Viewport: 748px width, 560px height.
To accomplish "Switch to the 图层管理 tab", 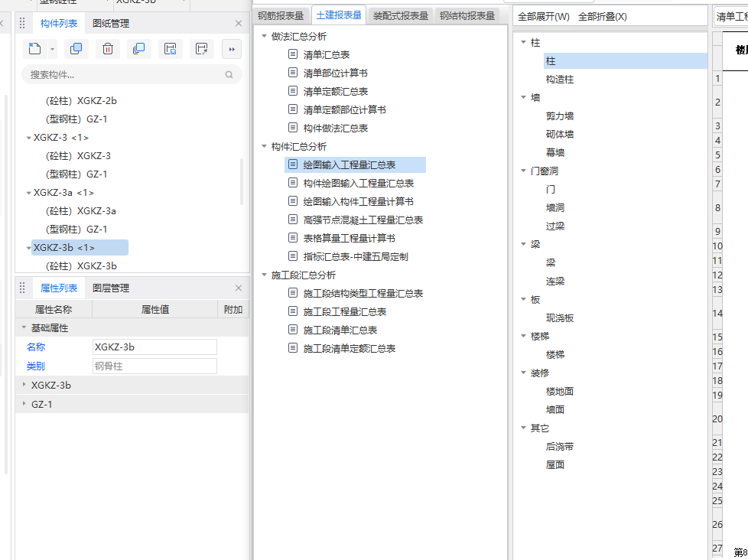I will click(x=111, y=288).
